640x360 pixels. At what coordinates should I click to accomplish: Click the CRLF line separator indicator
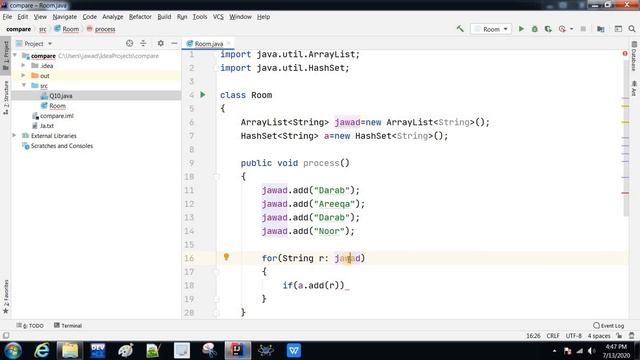coord(553,336)
